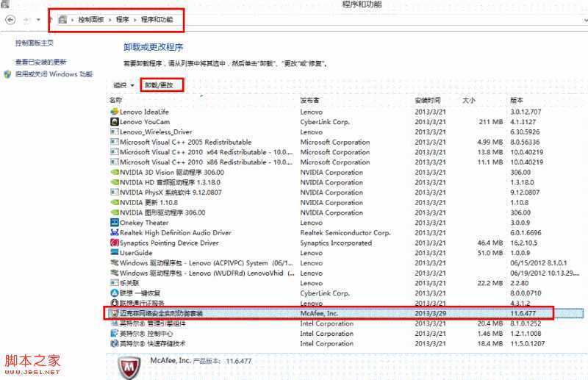The height and width of the screenshot is (380, 588).
Task: Click the Visual C++ 2010 x64 icon
Action: click(115, 152)
